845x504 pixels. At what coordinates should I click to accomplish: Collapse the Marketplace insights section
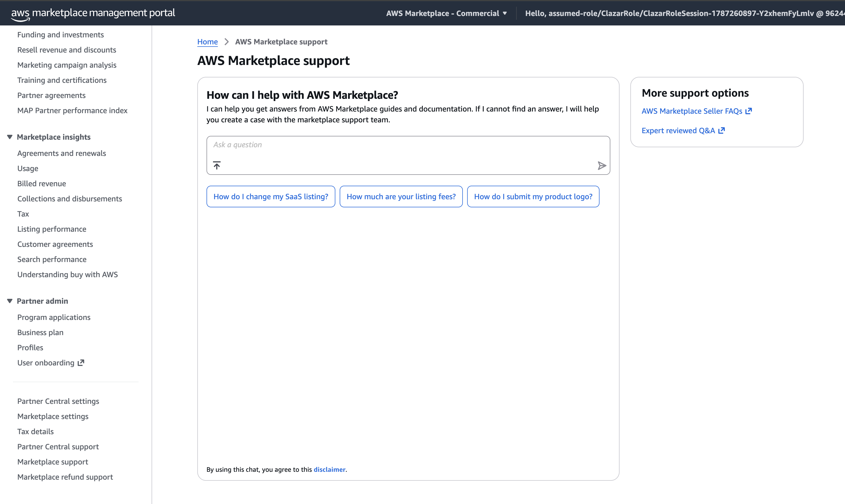9,137
